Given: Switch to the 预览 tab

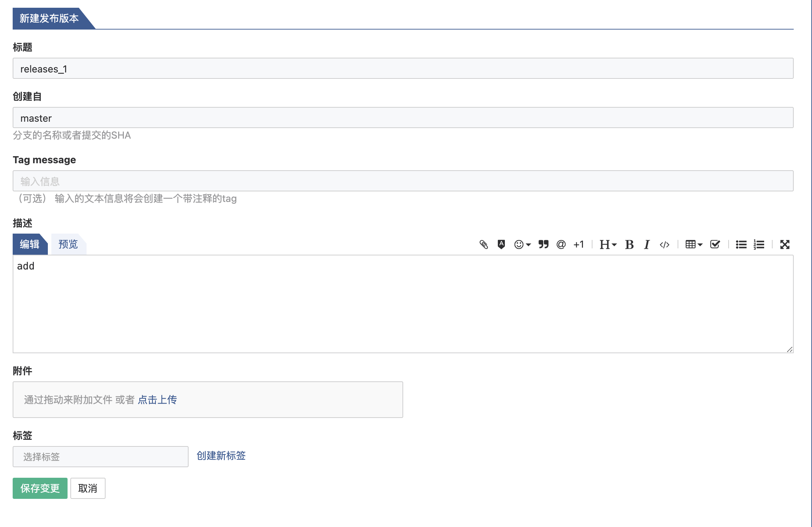Looking at the screenshot, I should click(68, 244).
